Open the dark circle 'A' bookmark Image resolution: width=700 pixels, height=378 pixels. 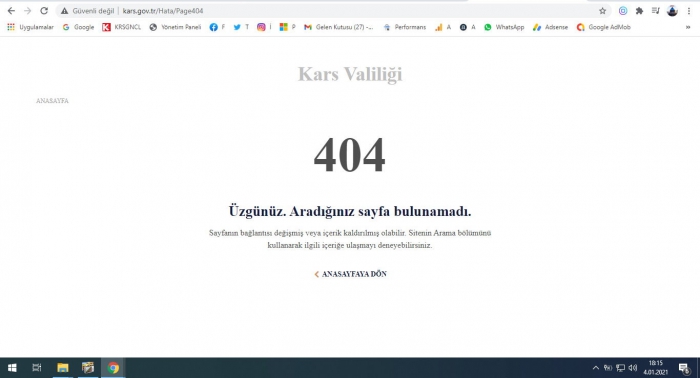click(467, 27)
